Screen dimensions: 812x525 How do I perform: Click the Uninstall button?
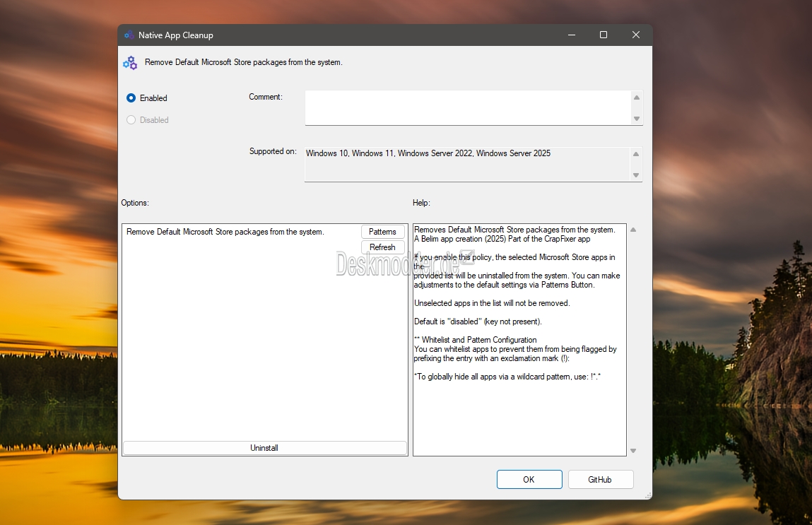[x=264, y=448]
